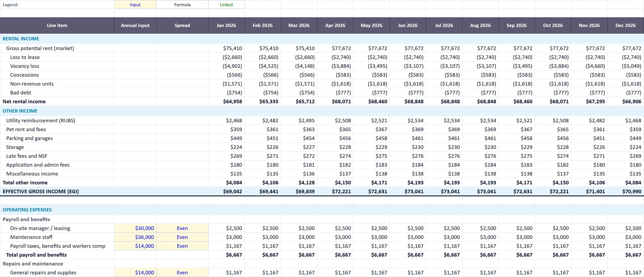This screenshot has height=277, width=644.
Task: Click Jan 2026 Total payroll $6,667
Action: (x=226, y=255)
